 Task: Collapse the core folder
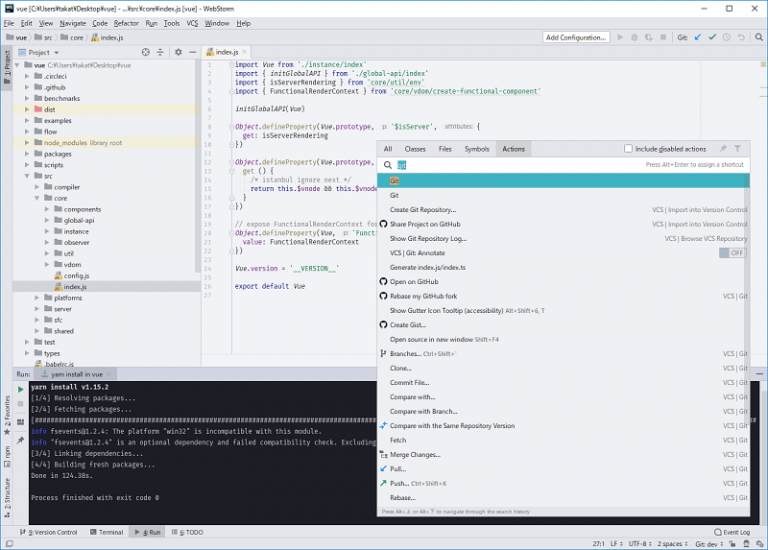(x=37, y=198)
